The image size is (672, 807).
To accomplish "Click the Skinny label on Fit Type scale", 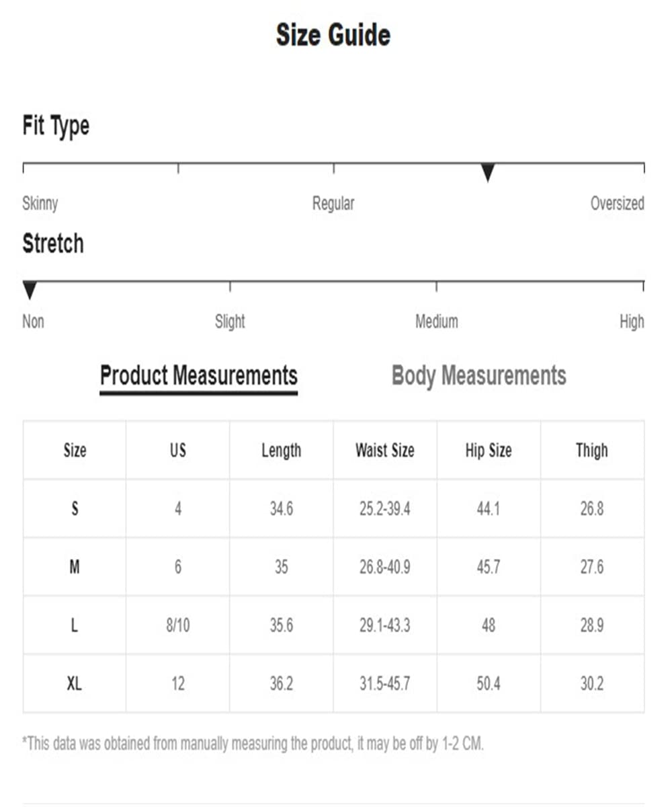I will click(40, 203).
